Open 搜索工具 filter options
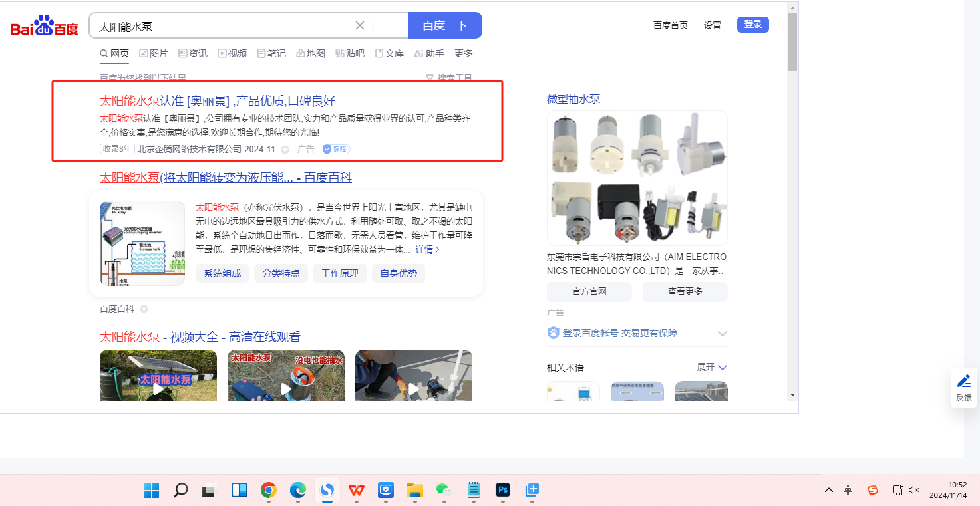980x506 pixels. click(449, 78)
